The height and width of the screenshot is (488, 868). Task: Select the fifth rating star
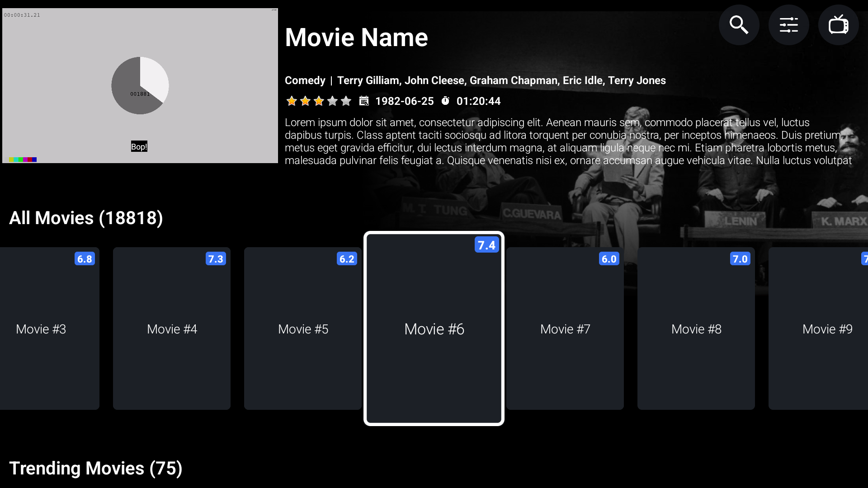coord(346,101)
